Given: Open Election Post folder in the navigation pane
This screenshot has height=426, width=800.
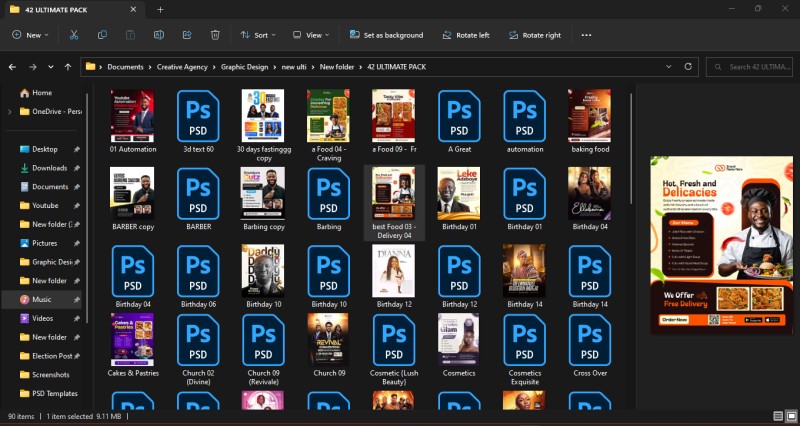Looking at the screenshot, I should 52,356.
